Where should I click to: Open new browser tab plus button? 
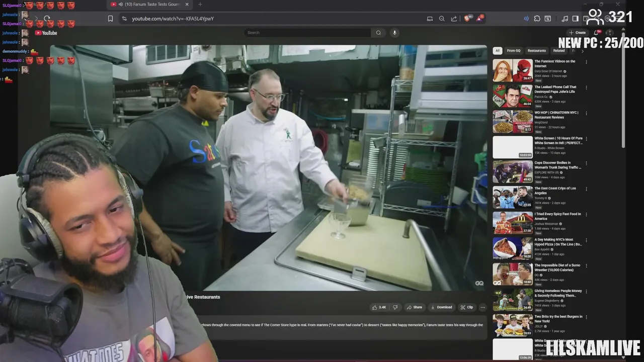(x=200, y=5)
